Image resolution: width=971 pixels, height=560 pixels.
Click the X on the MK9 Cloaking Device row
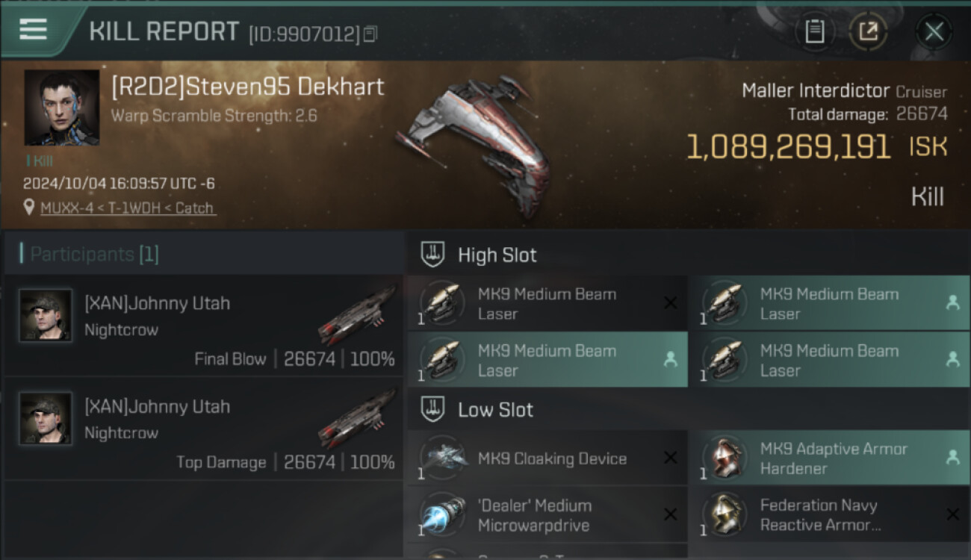(670, 458)
